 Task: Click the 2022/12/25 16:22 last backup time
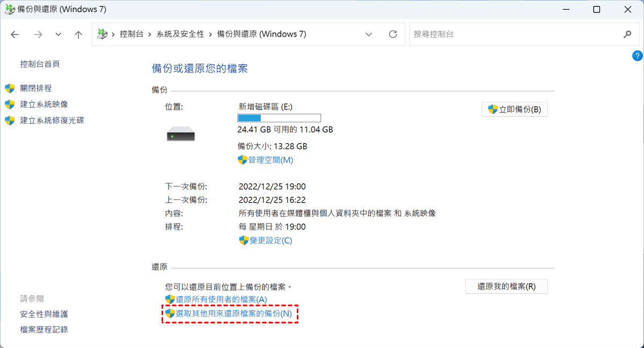272,200
